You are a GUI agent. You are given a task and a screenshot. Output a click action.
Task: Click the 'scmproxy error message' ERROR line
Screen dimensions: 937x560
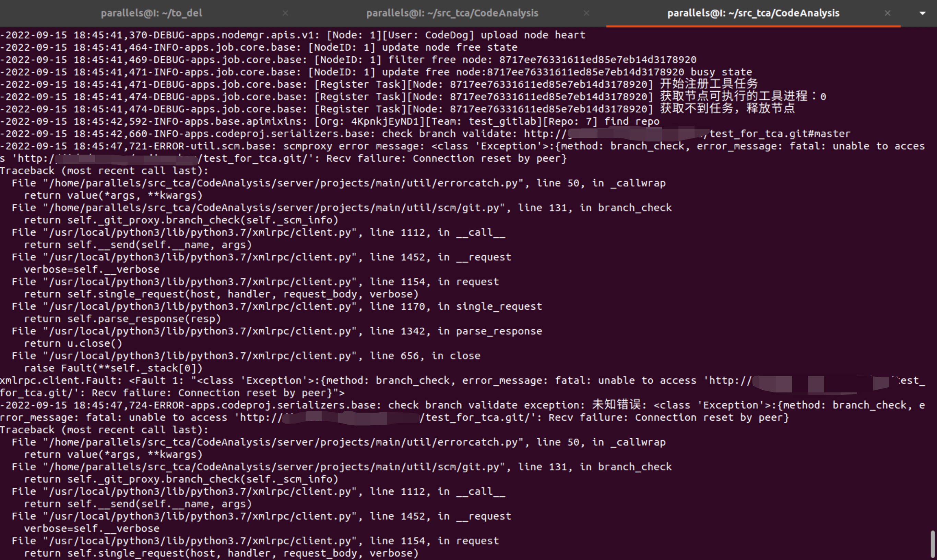coord(462,152)
